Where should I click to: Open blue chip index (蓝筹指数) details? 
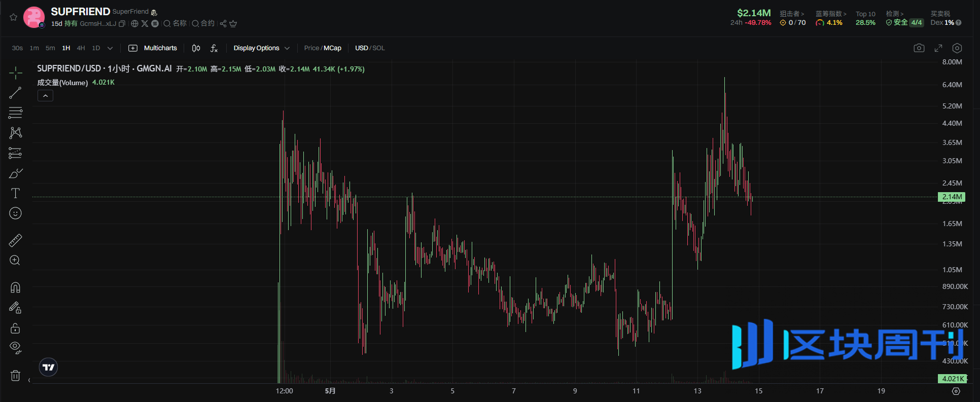(x=831, y=14)
